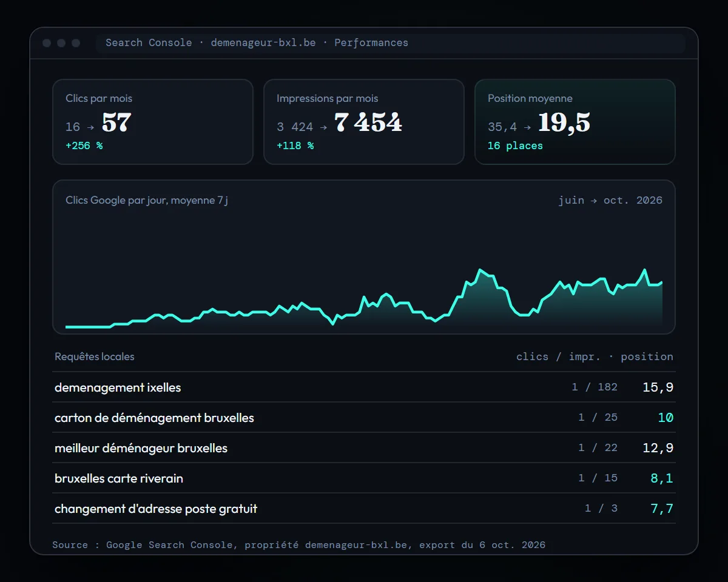Click the "1 / 22" clicks and impressions value
This screenshot has width=728, height=582.
tap(598, 448)
